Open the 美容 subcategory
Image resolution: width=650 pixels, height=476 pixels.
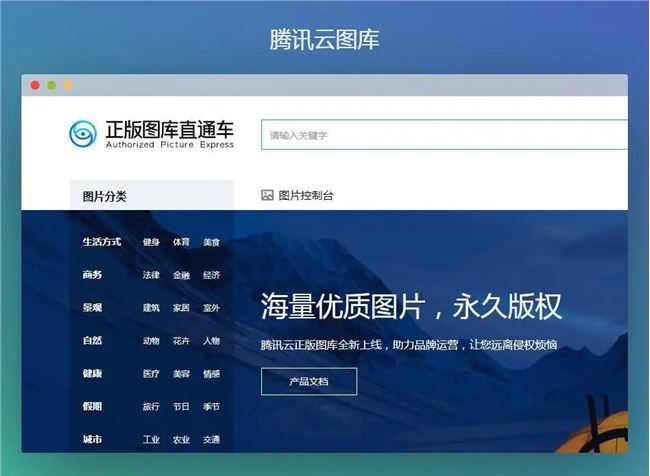tap(181, 374)
